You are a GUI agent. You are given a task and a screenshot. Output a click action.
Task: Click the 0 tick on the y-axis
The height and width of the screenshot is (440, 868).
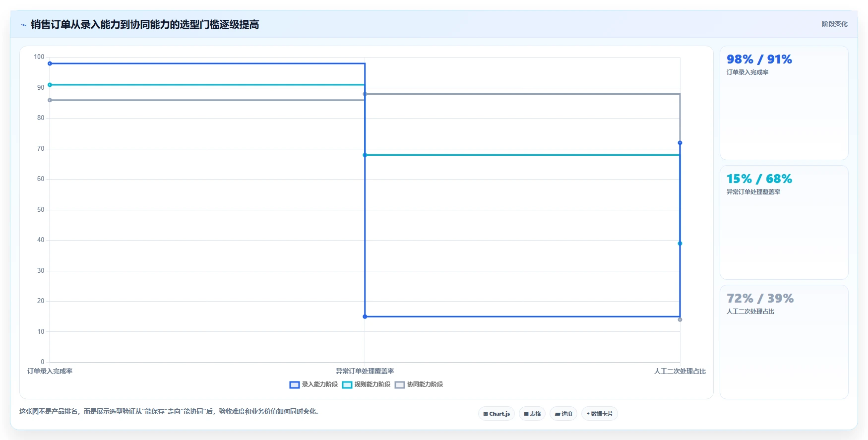(x=43, y=362)
